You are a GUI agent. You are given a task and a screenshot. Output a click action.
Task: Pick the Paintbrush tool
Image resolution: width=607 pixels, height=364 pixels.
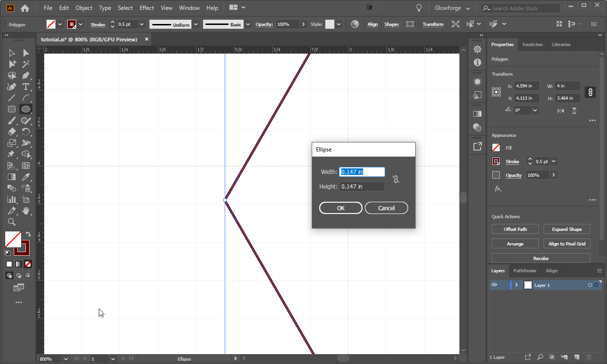(x=12, y=120)
